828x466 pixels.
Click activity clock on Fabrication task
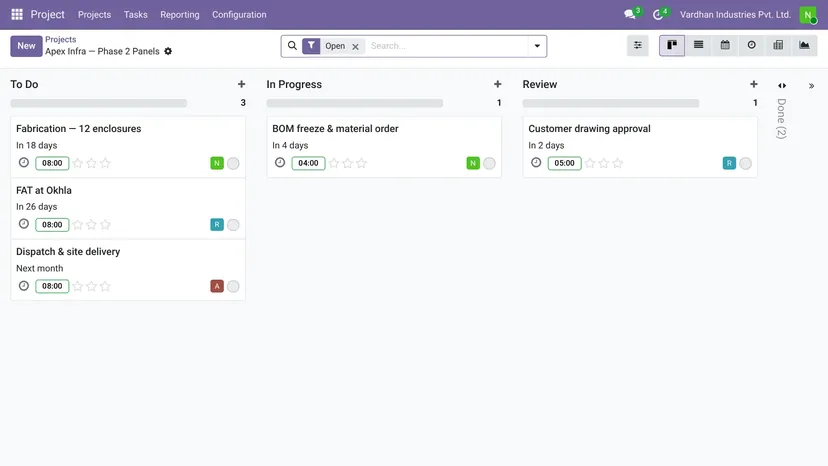click(24, 162)
